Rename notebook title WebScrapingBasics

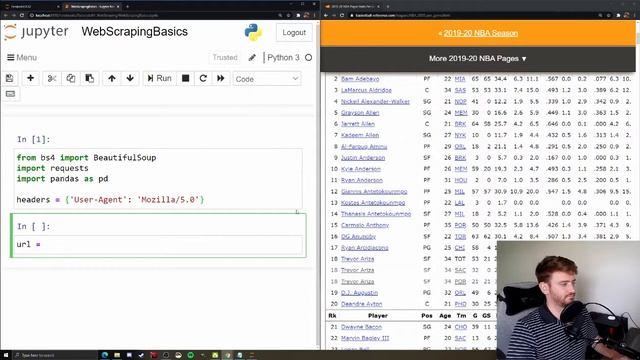(134, 31)
